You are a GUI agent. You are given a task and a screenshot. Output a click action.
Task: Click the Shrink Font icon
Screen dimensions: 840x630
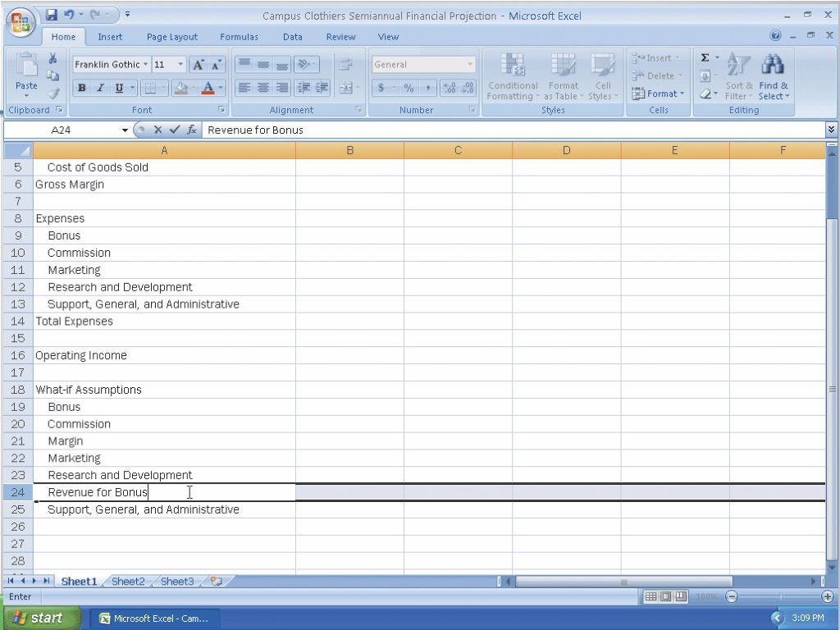[x=216, y=65]
